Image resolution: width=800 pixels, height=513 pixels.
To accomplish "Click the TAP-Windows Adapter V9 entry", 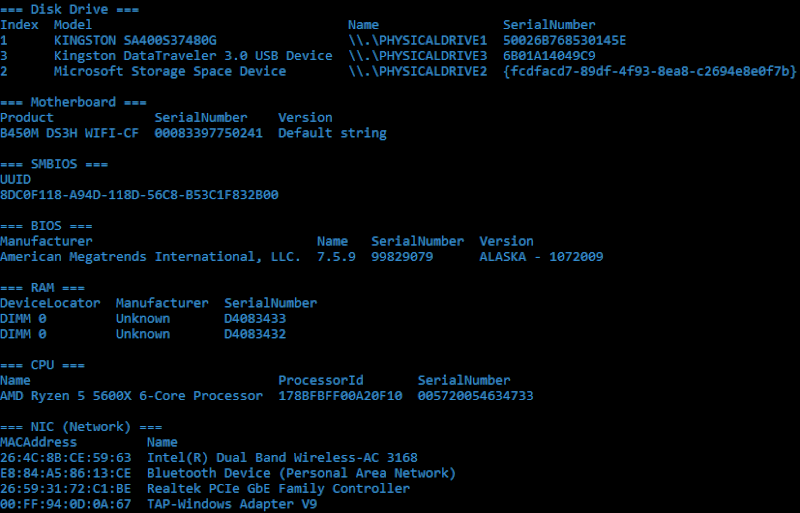I will point(232,504).
